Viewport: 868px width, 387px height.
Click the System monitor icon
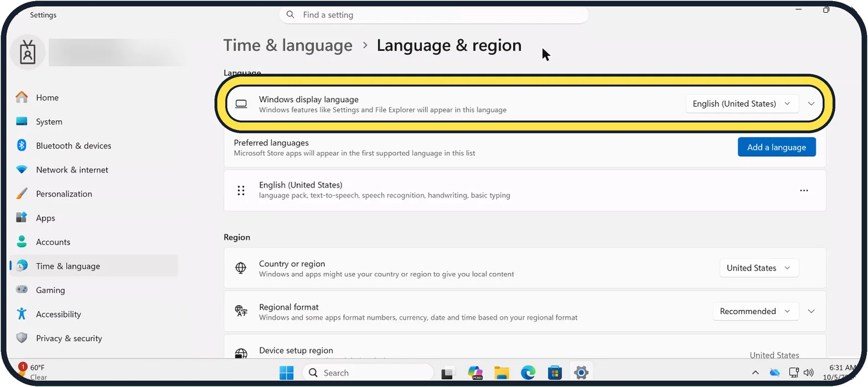click(22, 122)
